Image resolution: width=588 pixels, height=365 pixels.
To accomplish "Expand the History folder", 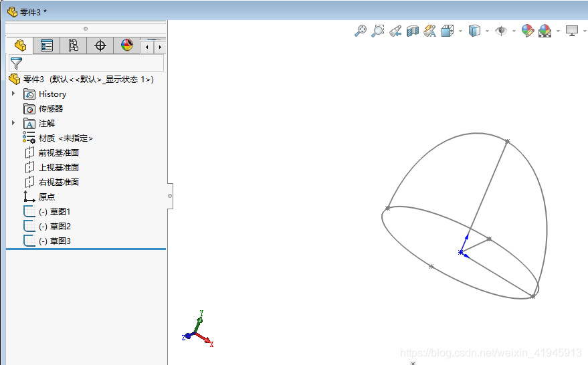I will (x=13, y=94).
